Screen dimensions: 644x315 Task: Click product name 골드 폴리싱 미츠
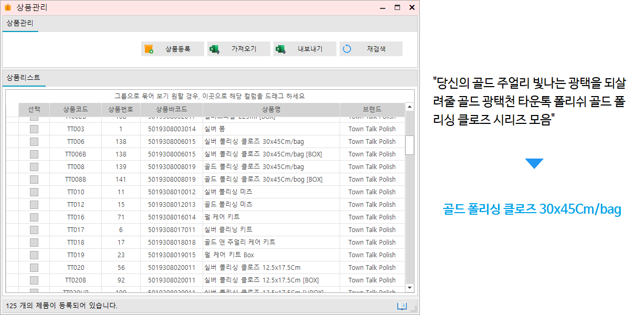pos(228,205)
